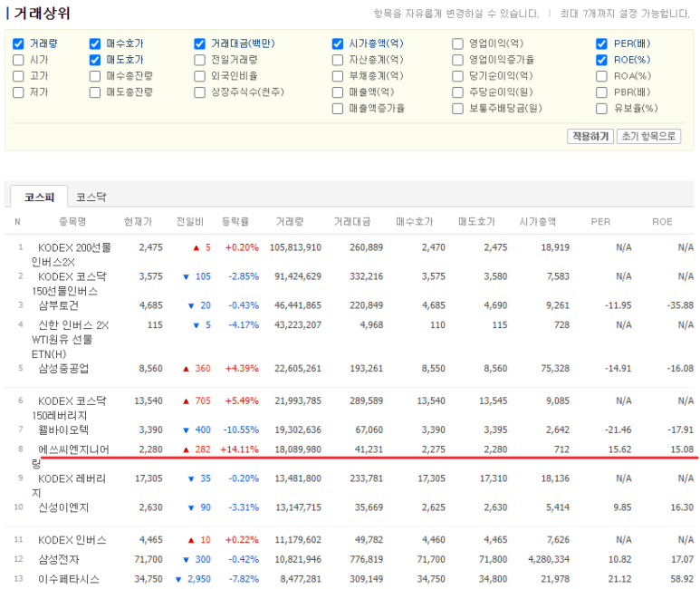Screen dimensions: 700x589
Task: Open the KODEX 레버리지 link
Action: tap(69, 486)
